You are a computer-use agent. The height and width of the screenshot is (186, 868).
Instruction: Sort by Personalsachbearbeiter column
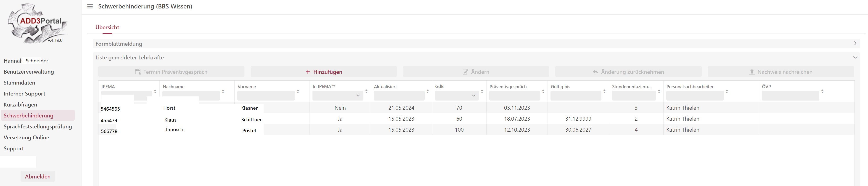[727, 91]
